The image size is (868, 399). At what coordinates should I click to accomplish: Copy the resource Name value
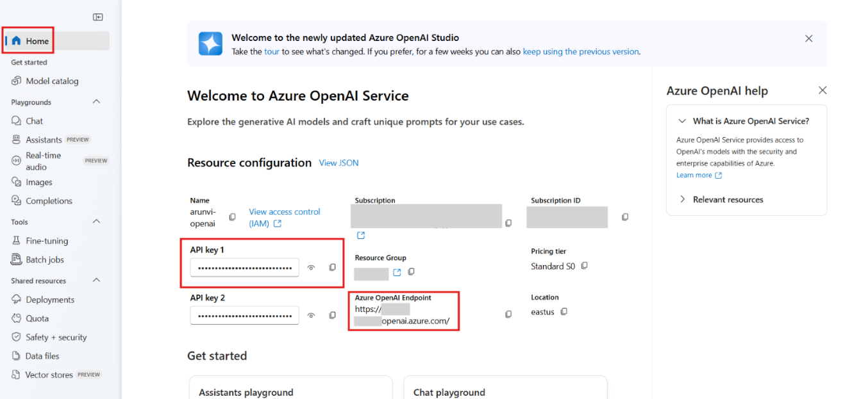click(233, 217)
